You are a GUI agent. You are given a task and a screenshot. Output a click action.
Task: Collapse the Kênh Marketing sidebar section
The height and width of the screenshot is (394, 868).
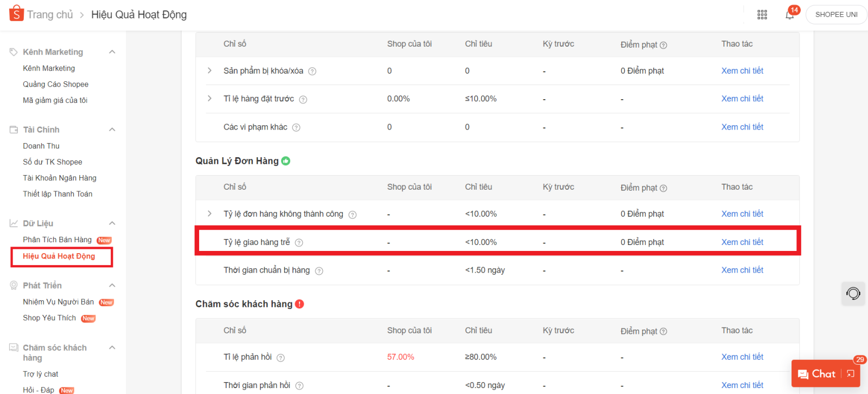click(x=112, y=52)
